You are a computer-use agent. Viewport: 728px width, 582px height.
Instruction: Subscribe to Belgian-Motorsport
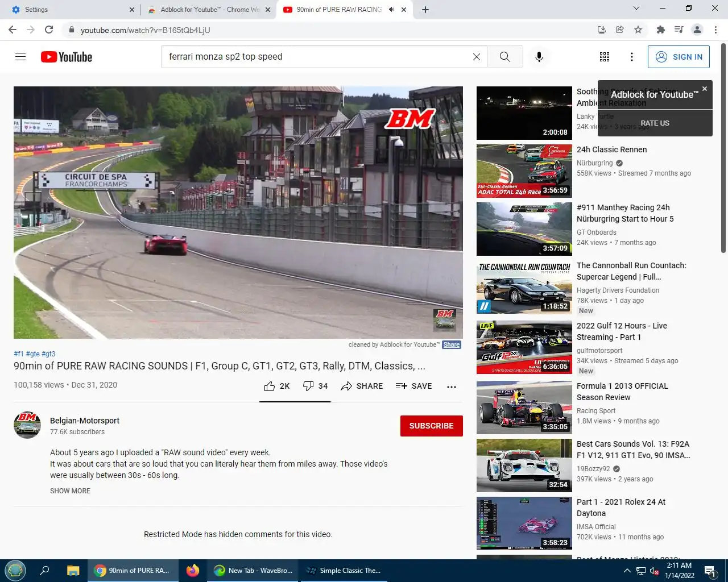tap(432, 426)
